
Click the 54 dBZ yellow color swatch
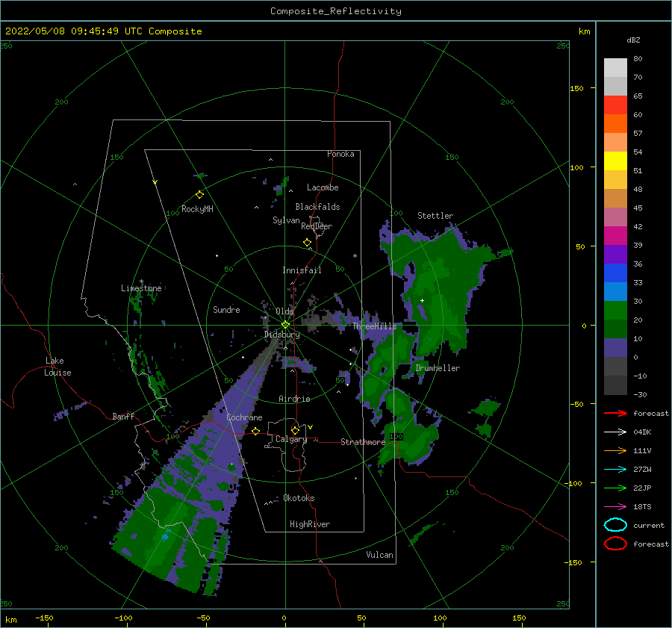(615, 161)
